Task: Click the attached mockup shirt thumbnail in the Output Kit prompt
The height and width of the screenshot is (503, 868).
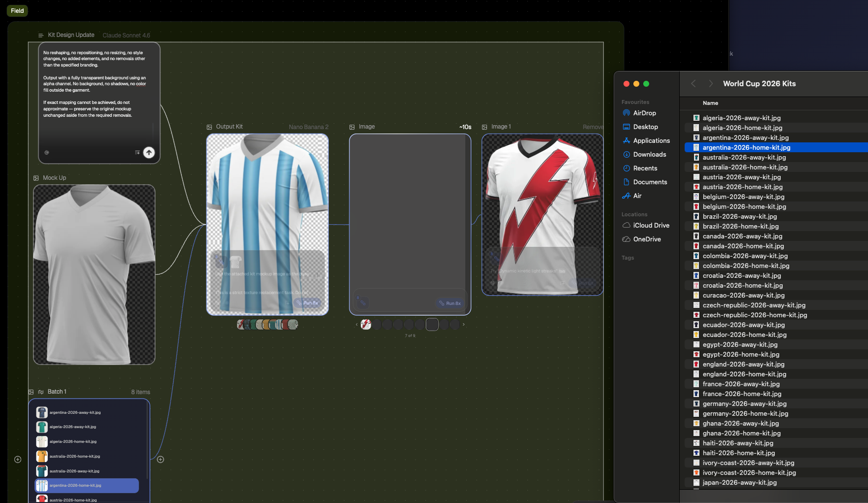Action: click(236, 262)
